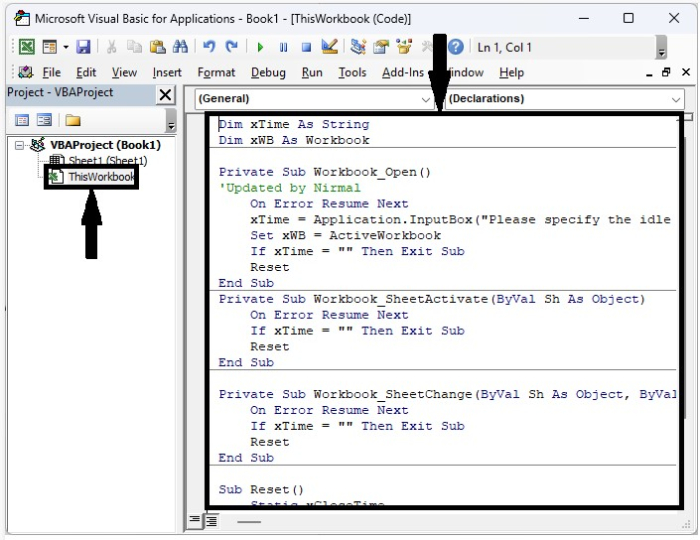This screenshot has height=540, width=700.
Task: Click the 'Sub Reset()' line
Action: click(261, 490)
